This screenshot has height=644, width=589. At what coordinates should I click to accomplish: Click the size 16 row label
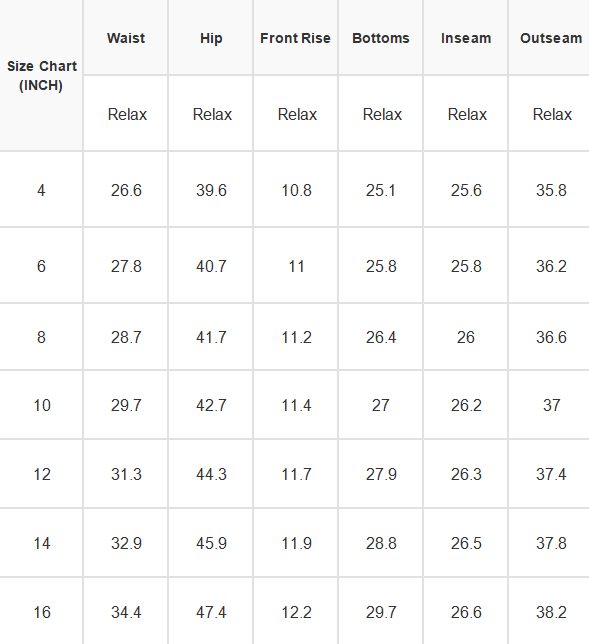coord(41,612)
